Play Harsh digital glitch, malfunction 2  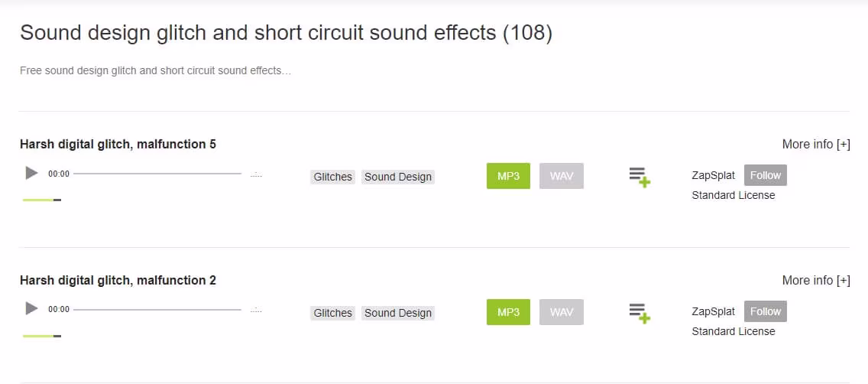(31, 309)
